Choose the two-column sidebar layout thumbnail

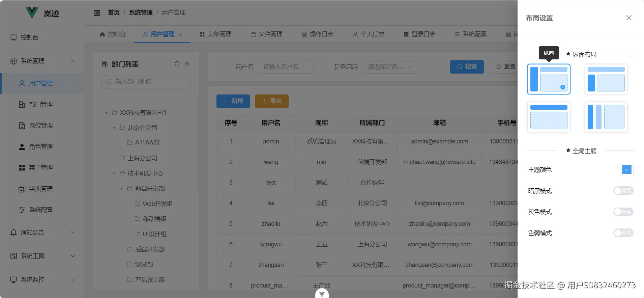tap(606, 117)
